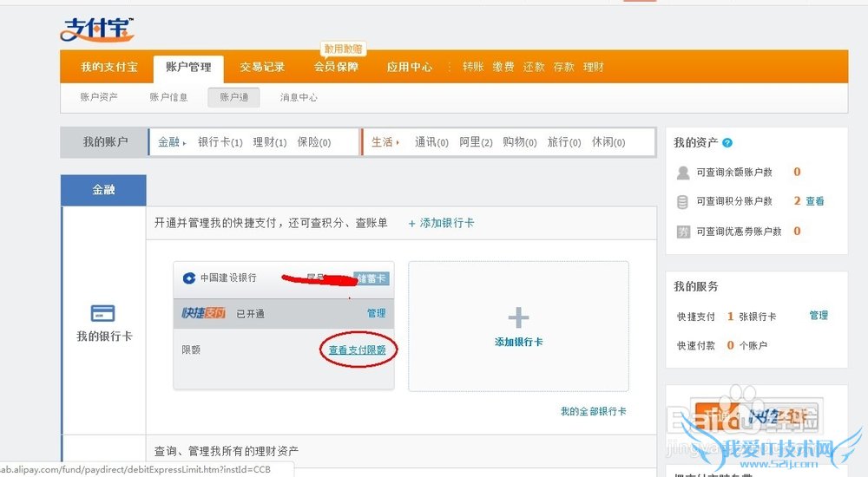Viewport: 868px width, 477px height.
Task: Click the 存款 shortcut link
Action: pyautogui.click(x=563, y=67)
